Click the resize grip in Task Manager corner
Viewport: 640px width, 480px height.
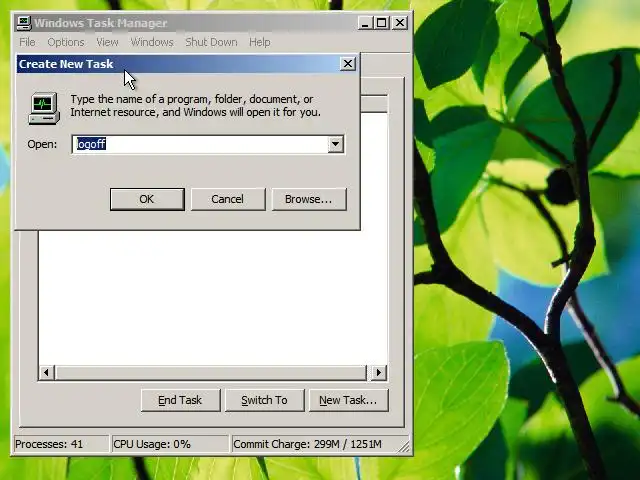[x=404, y=447]
